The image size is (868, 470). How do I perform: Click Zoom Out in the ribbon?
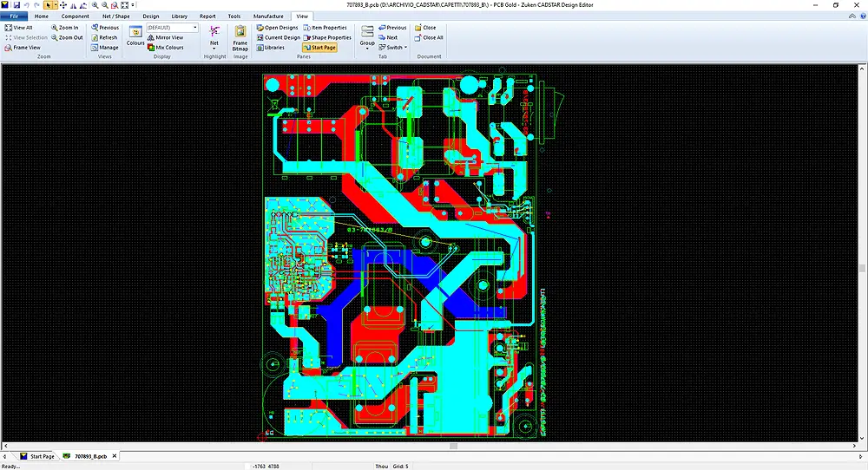point(67,37)
